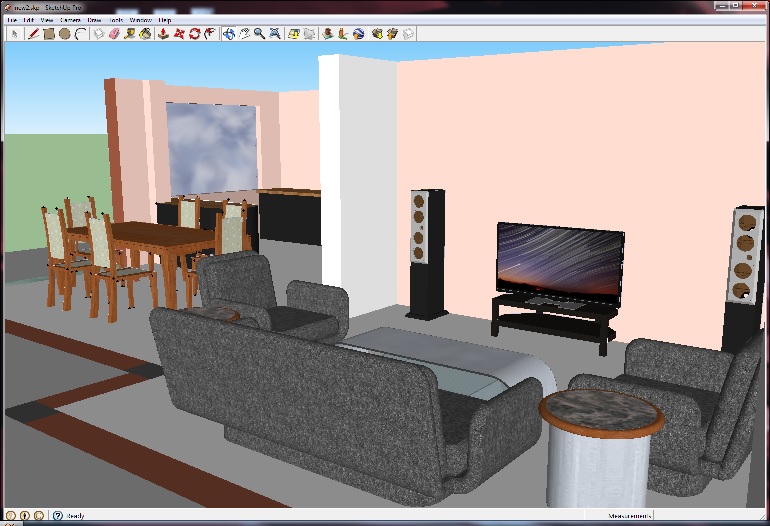The image size is (770, 526).
Task: Activate the Eraser tool
Action: (x=114, y=34)
